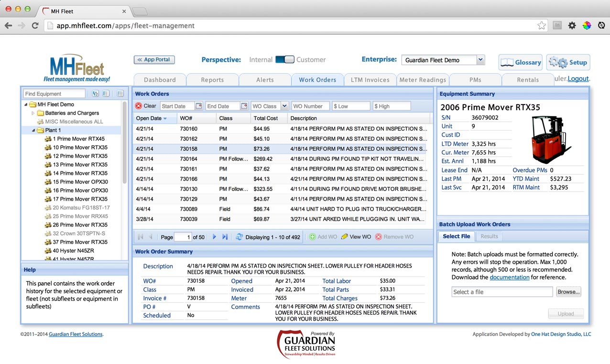Click the equipment tree vertical scrollbar
This screenshot has height=364, width=610.
click(125, 143)
